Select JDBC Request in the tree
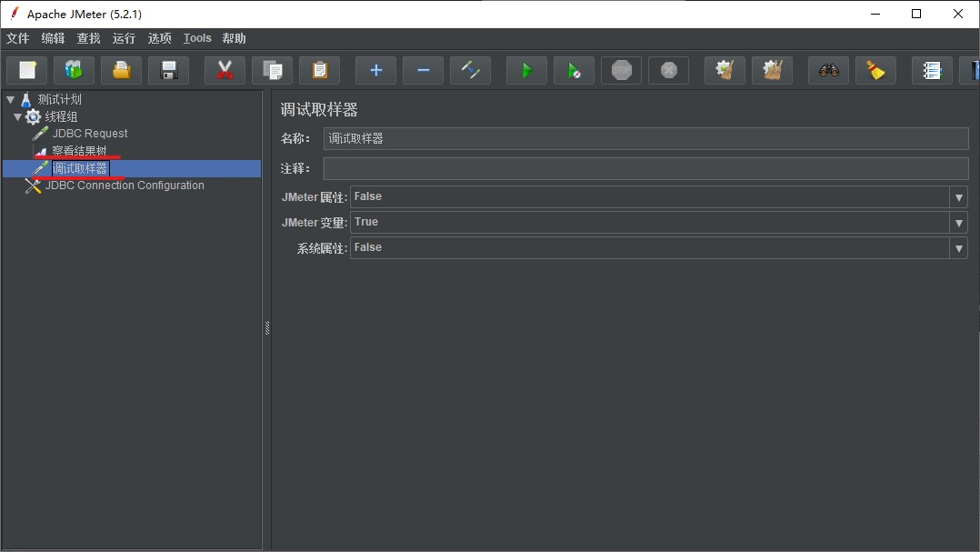This screenshot has width=980, height=552. (x=90, y=133)
